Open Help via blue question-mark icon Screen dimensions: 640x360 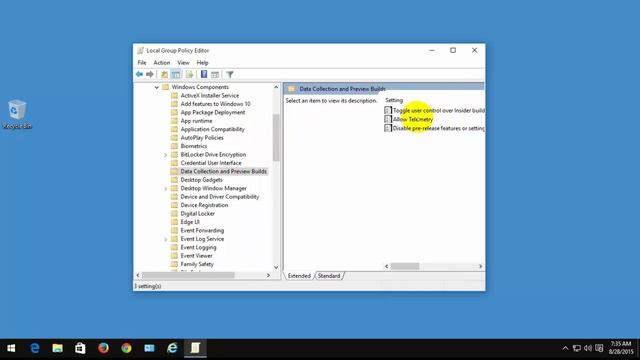pyautogui.click(x=204, y=74)
